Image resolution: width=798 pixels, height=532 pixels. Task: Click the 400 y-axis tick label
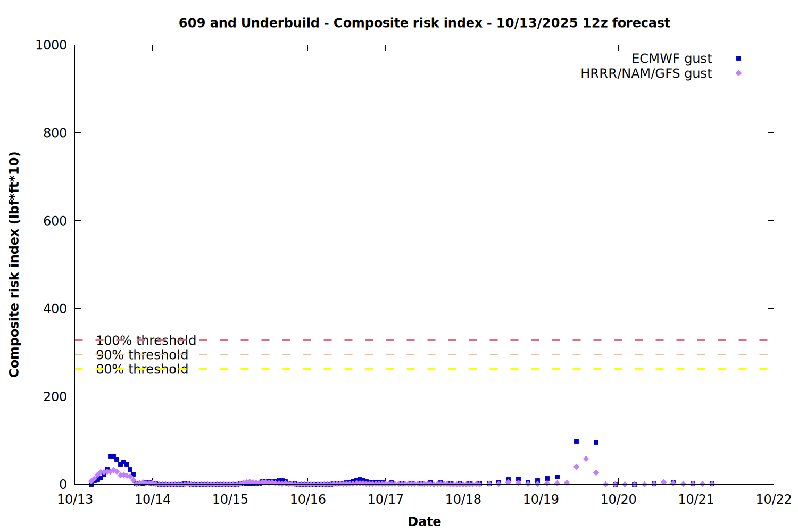pyautogui.click(x=55, y=309)
